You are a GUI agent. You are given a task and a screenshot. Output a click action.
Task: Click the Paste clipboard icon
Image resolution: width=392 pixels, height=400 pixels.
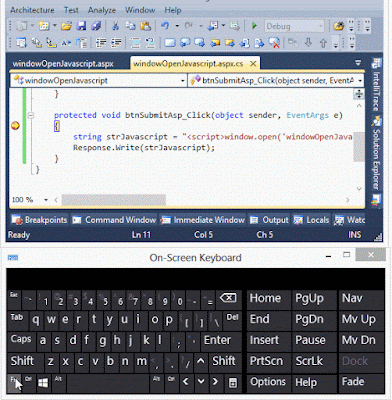145,26
